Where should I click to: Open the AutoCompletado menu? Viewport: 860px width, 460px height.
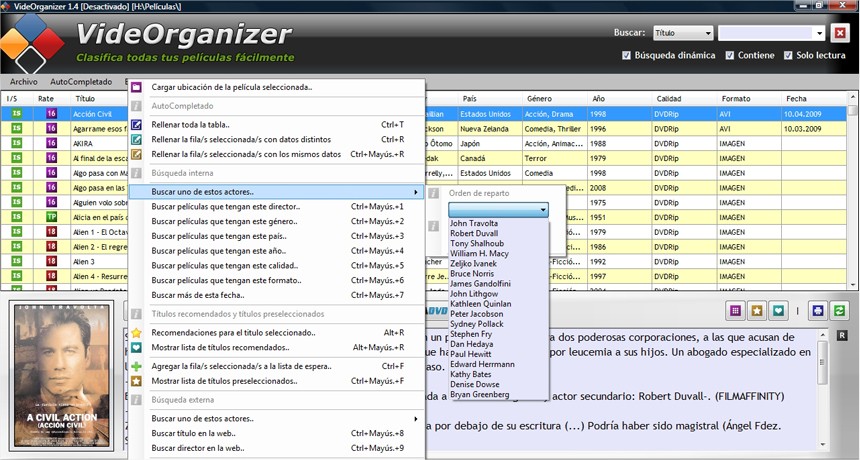click(x=81, y=82)
